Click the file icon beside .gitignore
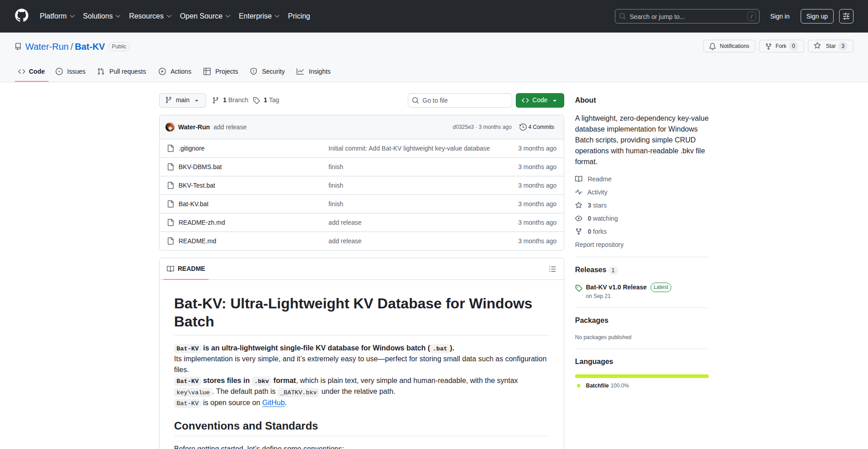The image size is (868, 449). (170, 148)
